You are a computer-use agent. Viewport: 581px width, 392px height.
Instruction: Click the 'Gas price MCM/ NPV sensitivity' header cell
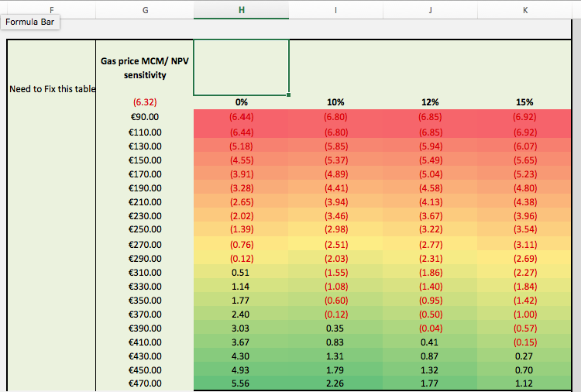tap(145, 68)
